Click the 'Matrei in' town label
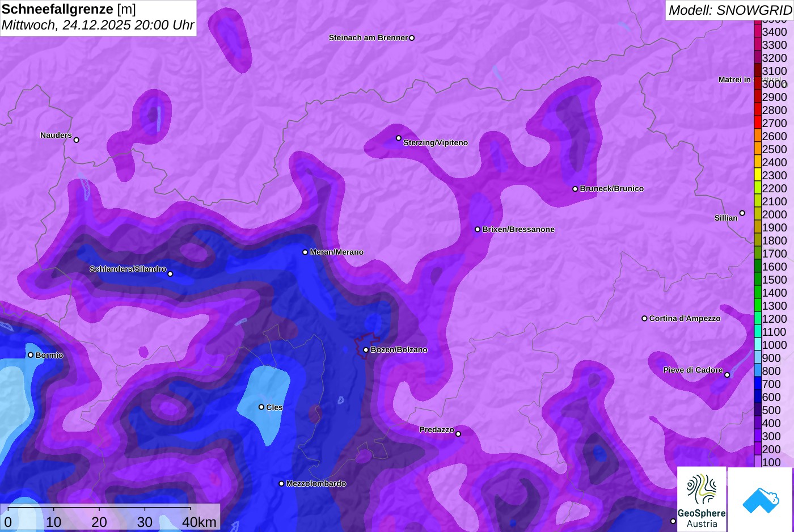 (734, 79)
